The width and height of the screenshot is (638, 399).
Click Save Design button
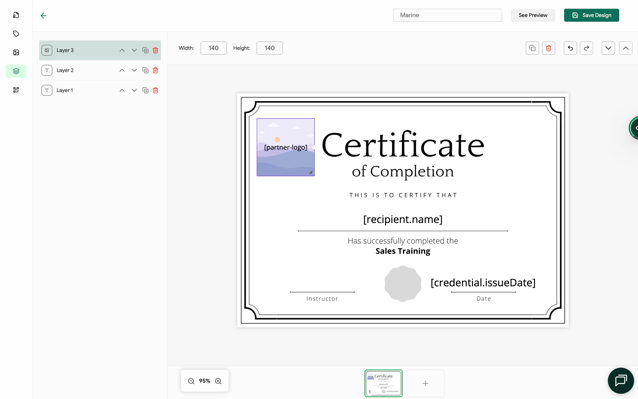pyautogui.click(x=592, y=15)
